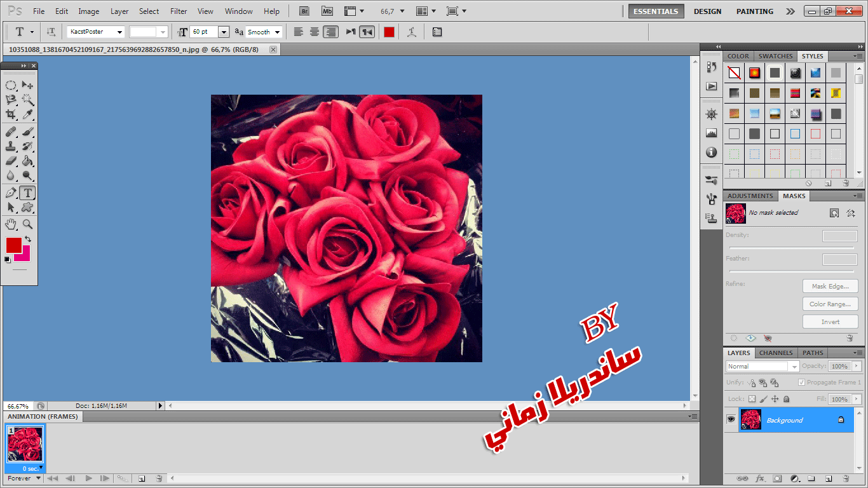Open the File menu

click(x=39, y=11)
